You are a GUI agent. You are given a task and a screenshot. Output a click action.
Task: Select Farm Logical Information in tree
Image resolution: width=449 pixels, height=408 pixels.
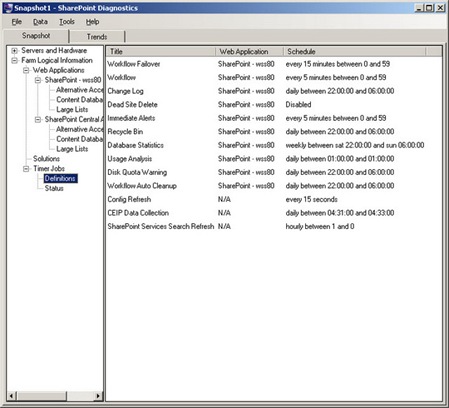57,60
